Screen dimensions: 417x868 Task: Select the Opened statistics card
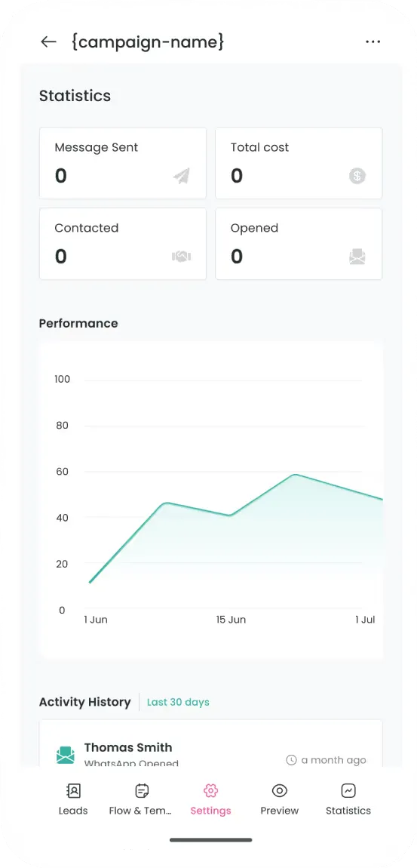pos(299,244)
